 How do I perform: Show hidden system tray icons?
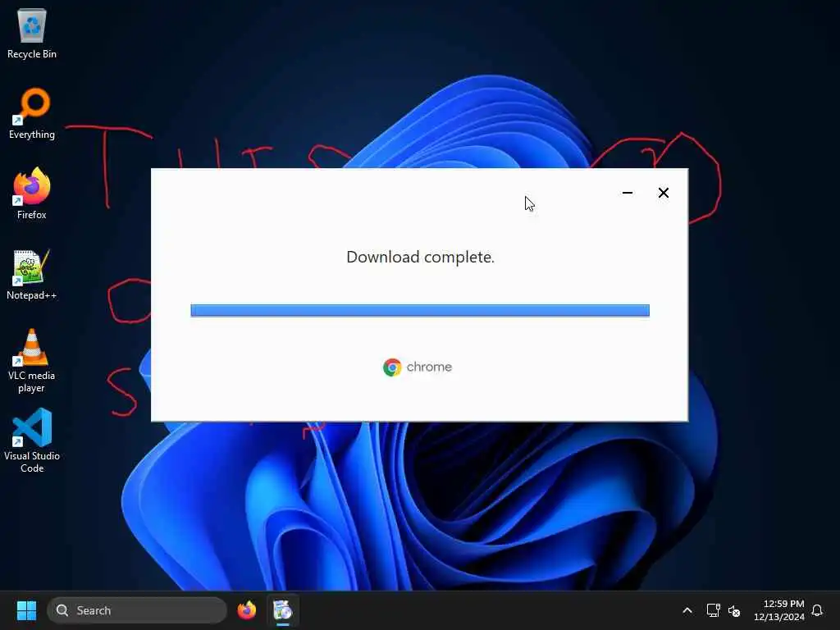point(687,610)
